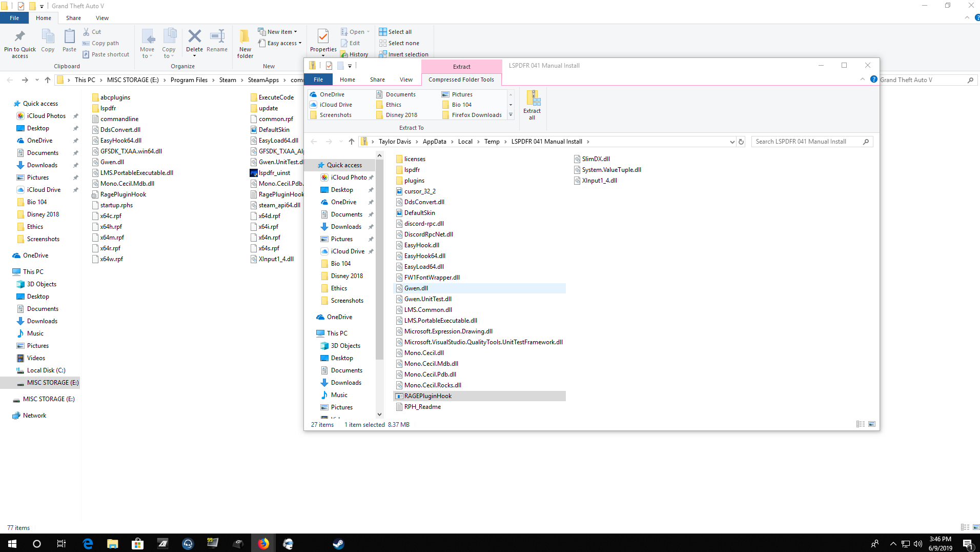Click Program Files in breadcrumb path
980x552 pixels.
point(189,80)
